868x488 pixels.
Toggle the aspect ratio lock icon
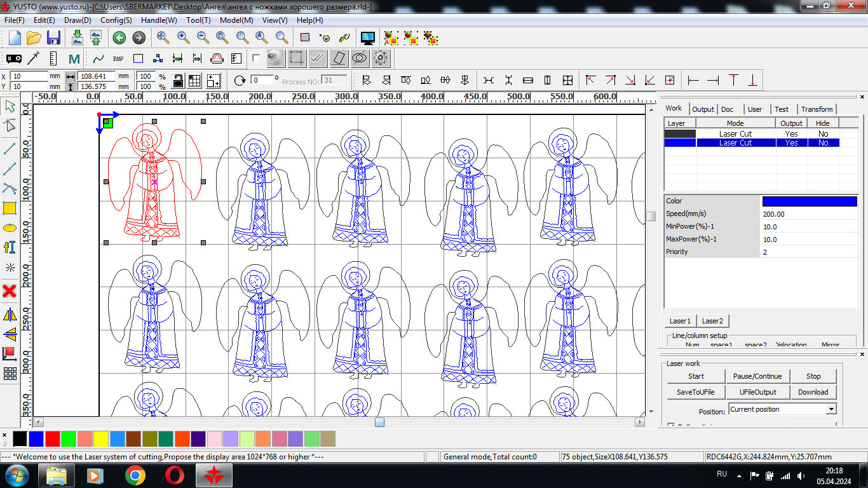[178, 81]
